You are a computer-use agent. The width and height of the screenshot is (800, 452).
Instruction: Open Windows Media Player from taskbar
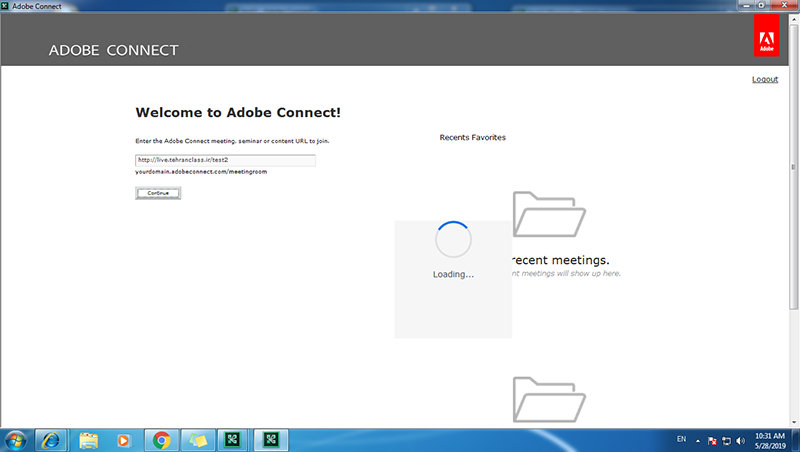click(x=124, y=439)
